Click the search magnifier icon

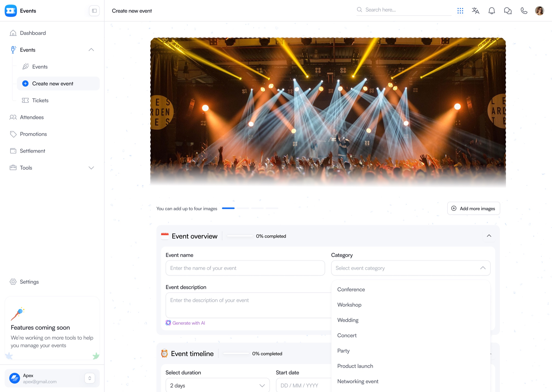point(359,10)
